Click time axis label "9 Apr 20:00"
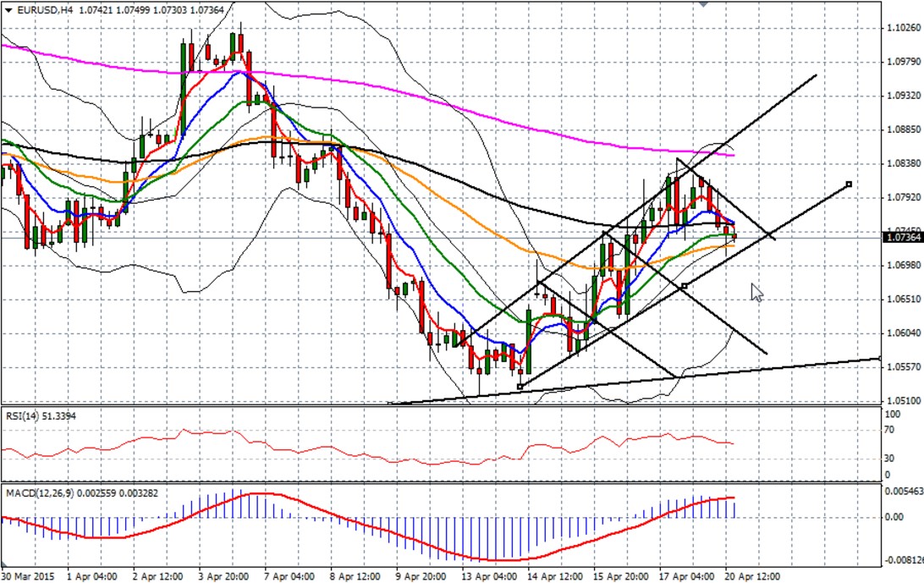 421,576
